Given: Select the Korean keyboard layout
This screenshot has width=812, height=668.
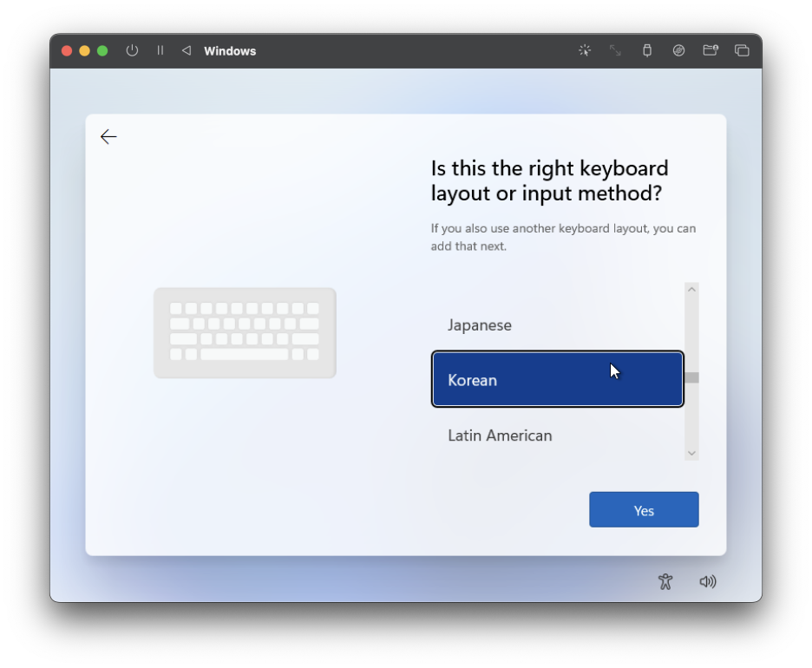Looking at the screenshot, I should click(557, 380).
